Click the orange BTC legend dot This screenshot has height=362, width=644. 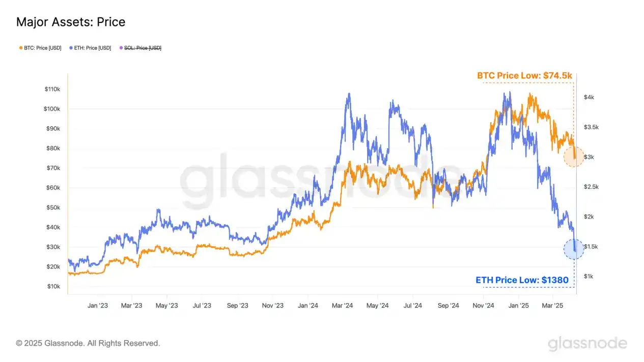pos(20,48)
